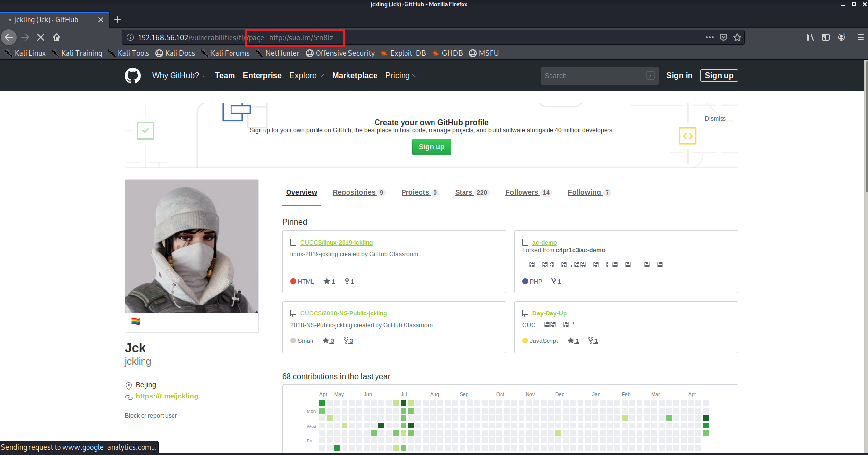Screen dimensions: 868x455
Task: Open the Library history icon
Action: 810,37
